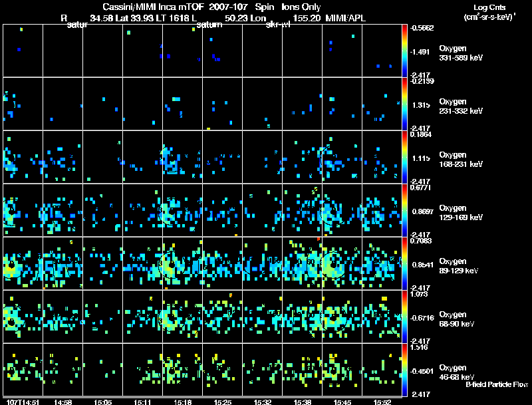532x405 pixels.
Task: Click the '15:18' time axis label
Action: pos(182,402)
